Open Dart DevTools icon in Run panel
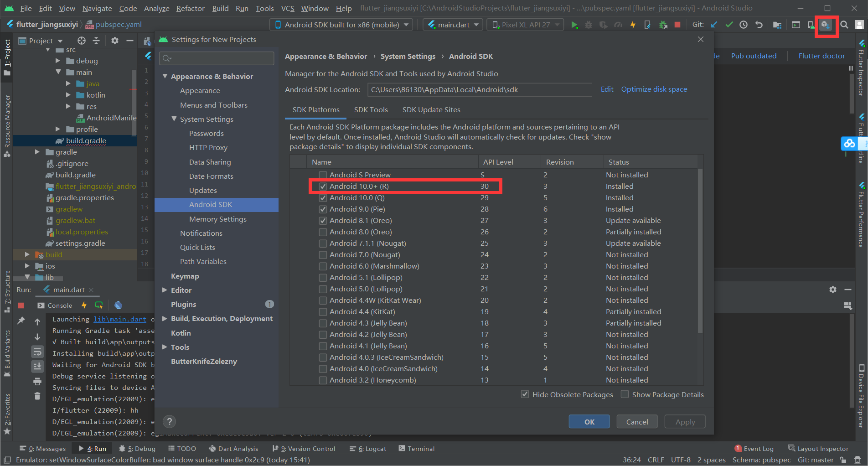 coord(119,305)
